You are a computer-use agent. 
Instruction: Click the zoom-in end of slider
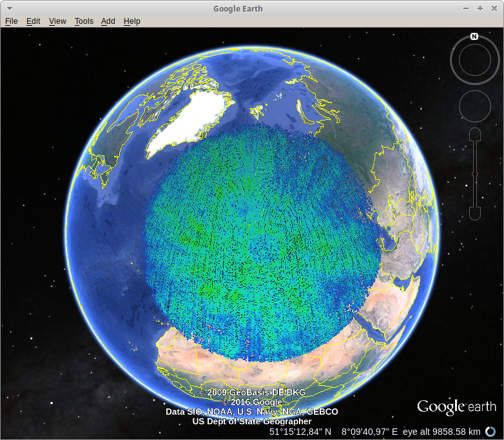pos(475,135)
